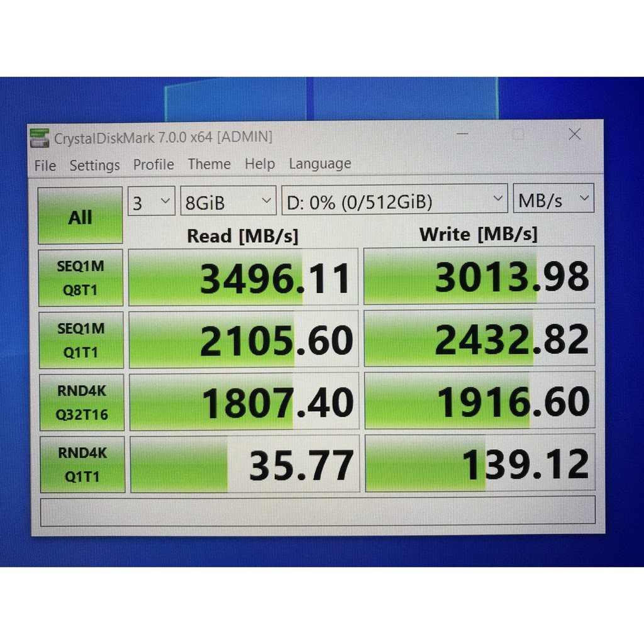
Task: Click the empty status text field at bottom
Action: coord(318,510)
